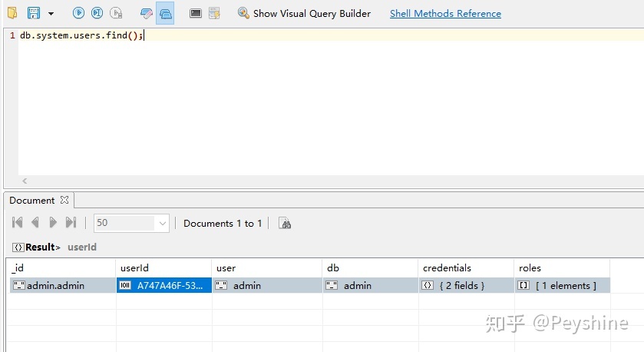This screenshot has height=352, width=644.
Task: Go to the last page of documents
Action: pos(71,222)
